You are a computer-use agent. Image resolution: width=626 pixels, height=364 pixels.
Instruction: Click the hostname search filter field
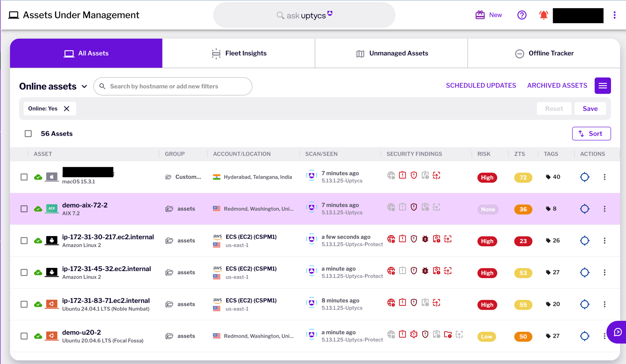coord(173,86)
